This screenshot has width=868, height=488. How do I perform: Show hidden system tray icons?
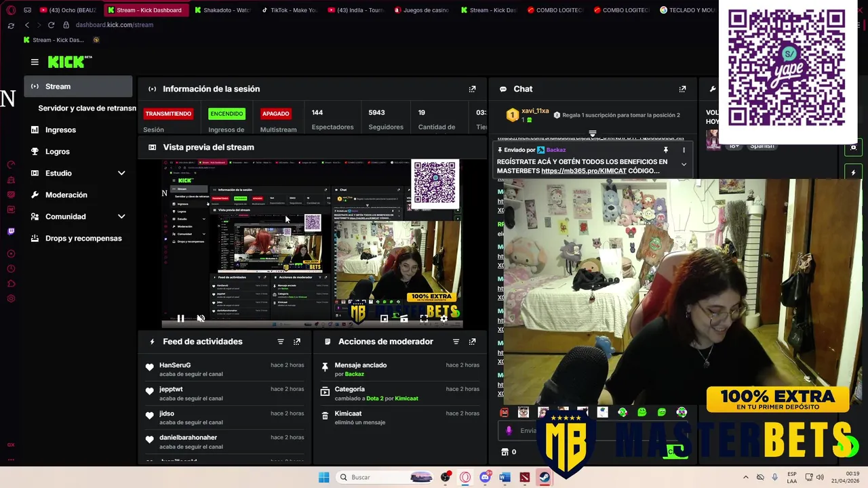coord(746,477)
